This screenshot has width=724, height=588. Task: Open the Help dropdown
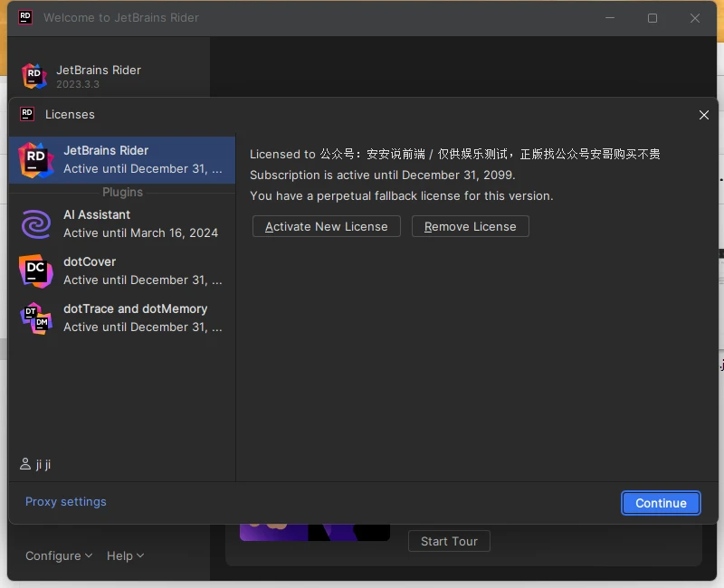pos(125,555)
